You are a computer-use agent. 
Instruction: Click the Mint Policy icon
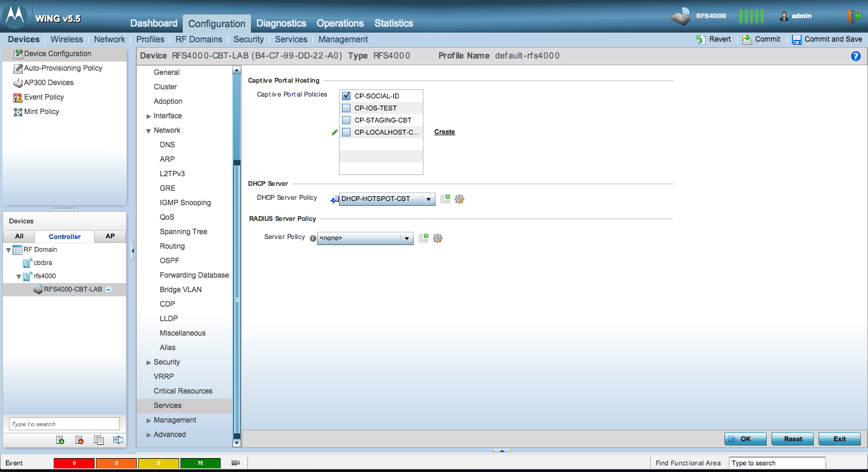18,112
